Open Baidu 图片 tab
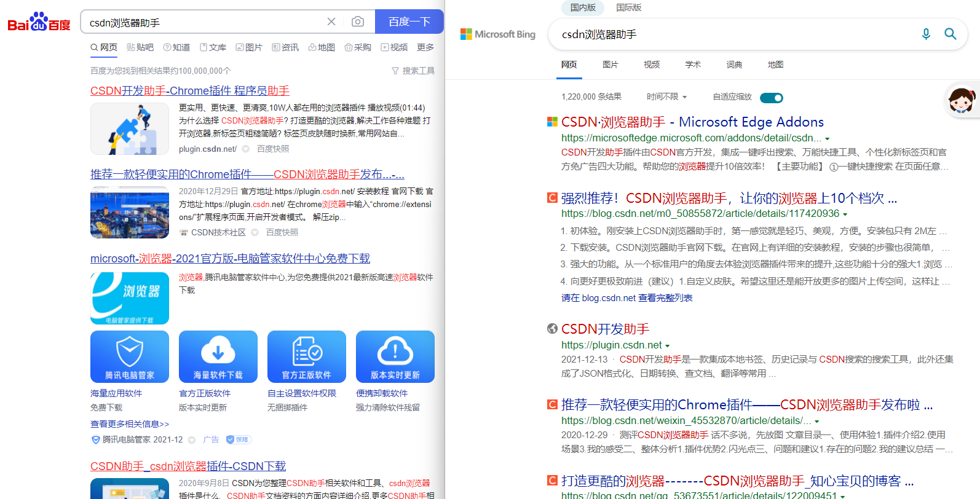The width and height of the screenshot is (980, 499). coord(249,47)
